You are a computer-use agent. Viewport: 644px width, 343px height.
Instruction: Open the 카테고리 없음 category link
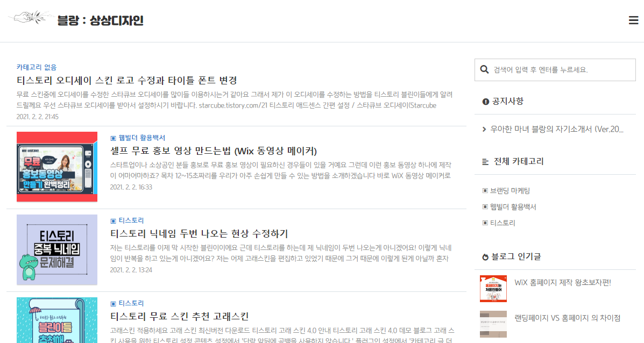pos(37,67)
